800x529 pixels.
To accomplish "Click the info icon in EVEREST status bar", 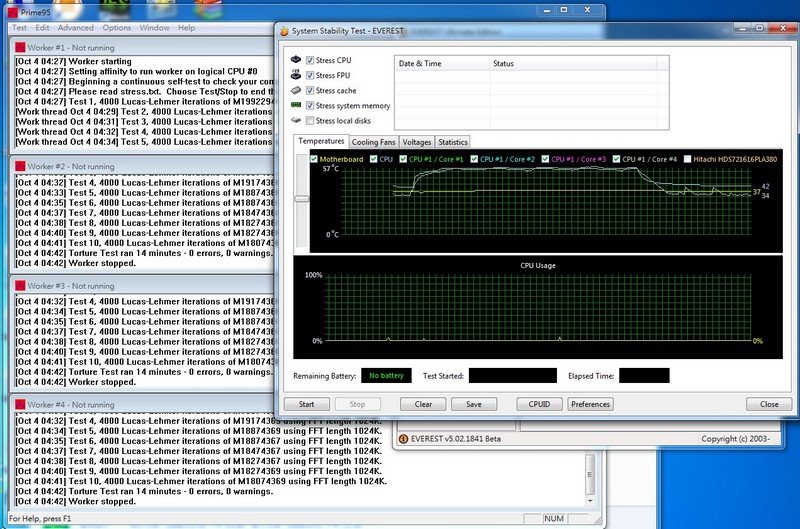I will click(x=403, y=439).
